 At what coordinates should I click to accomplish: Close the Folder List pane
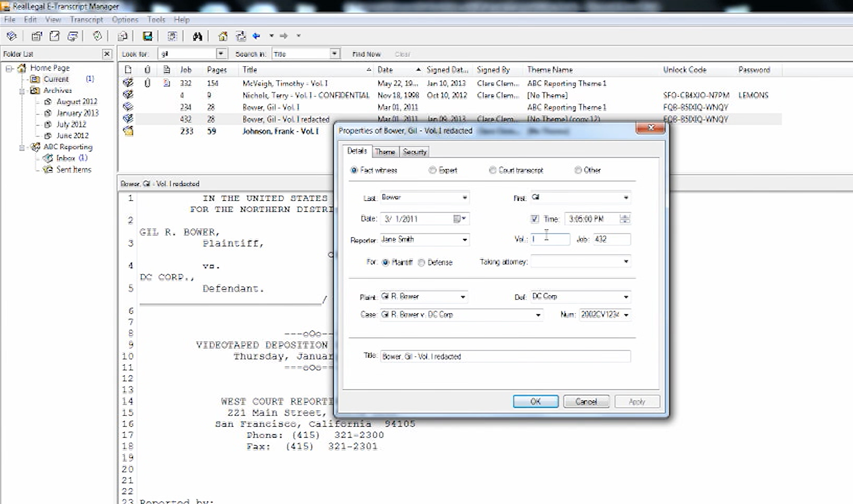tap(107, 54)
